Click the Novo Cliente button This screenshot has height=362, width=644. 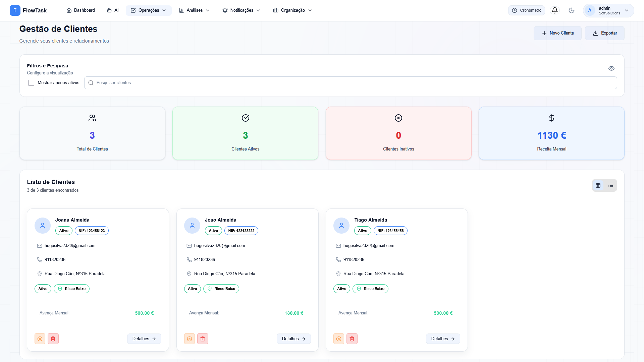pos(557,33)
